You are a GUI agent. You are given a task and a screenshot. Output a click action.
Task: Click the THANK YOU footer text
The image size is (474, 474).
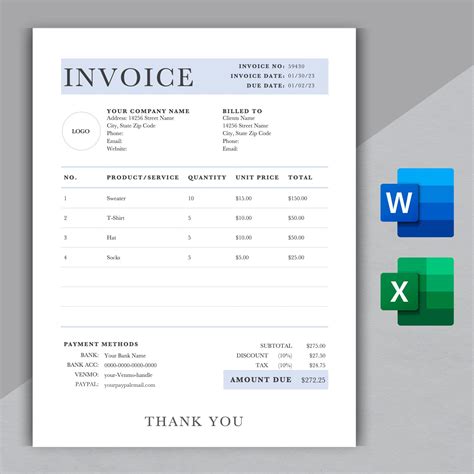point(194,421)
